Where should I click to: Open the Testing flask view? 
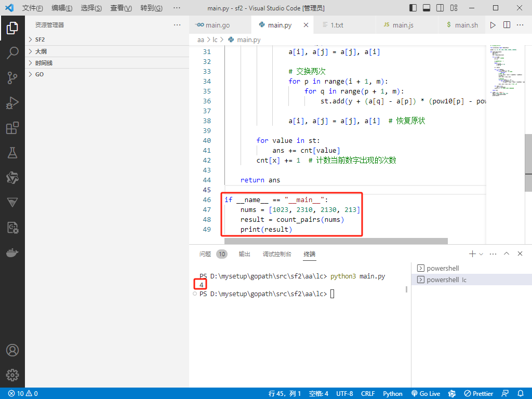(12, 153)
